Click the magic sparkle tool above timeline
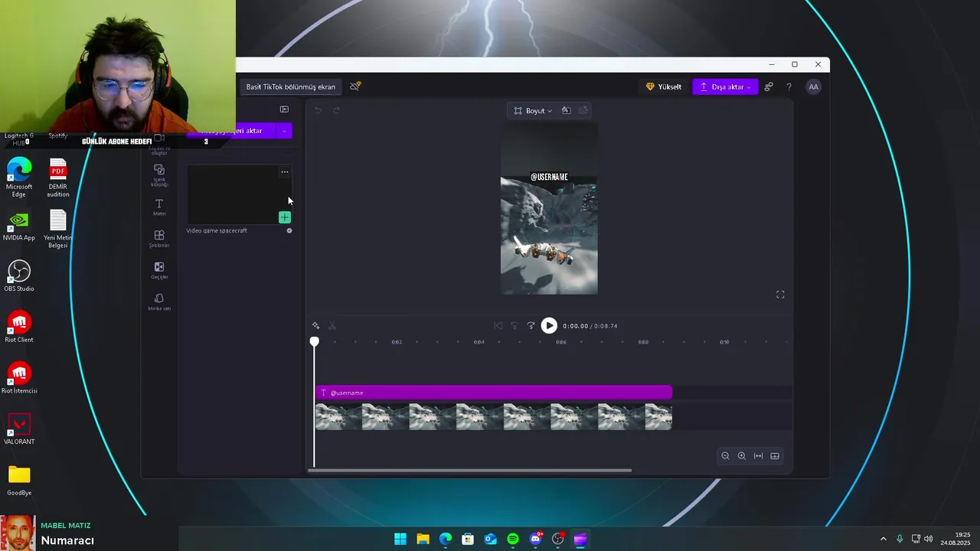Viewport: 980px width, 551px height. point(315,326)
